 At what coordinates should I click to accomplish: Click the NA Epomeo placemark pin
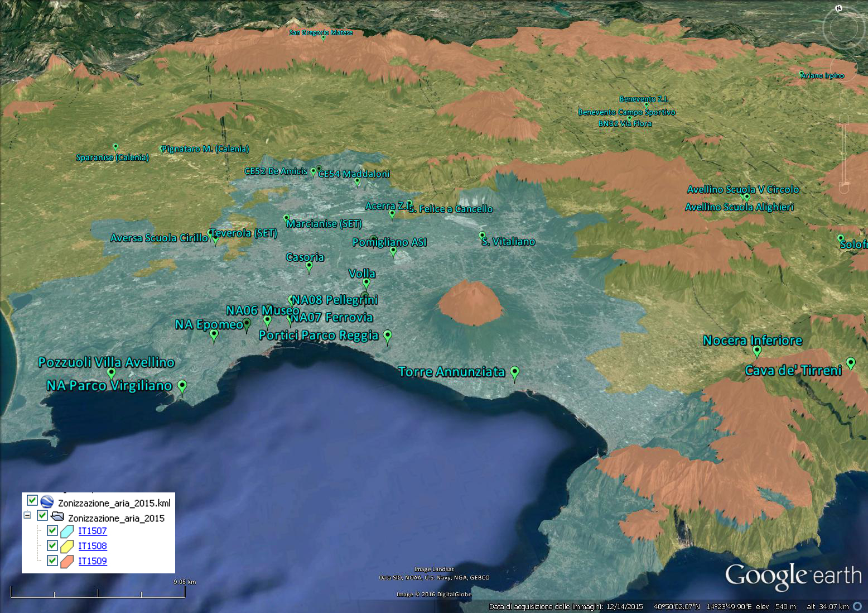(x=214, y=336)
